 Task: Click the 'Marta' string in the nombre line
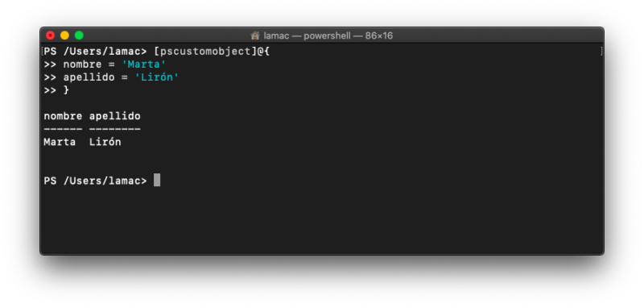[144, 65]
